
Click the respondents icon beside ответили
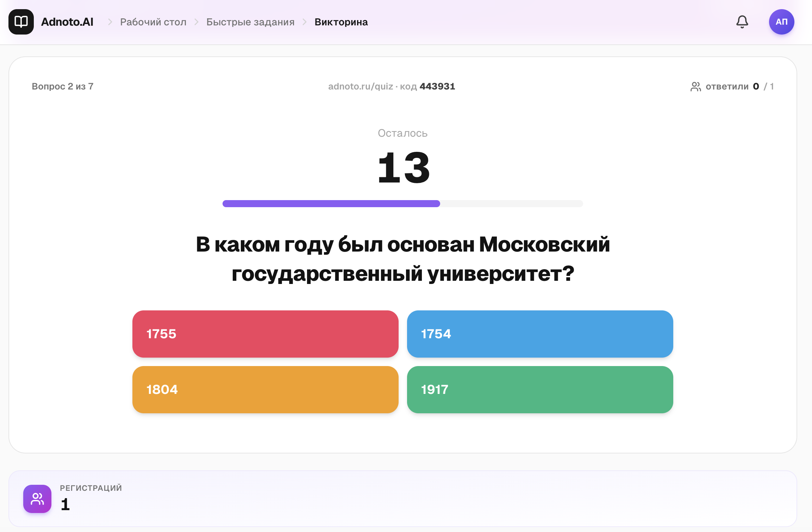click(695, 87)
